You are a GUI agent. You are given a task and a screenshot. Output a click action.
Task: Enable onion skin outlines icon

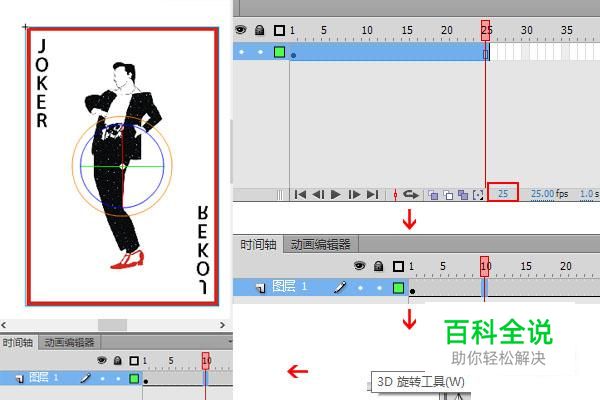[448, 195]
